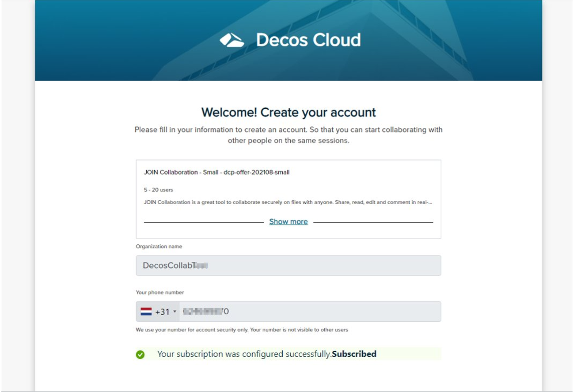Viewport: 573px width, 392px height.
Task: Click the 'Please fill in your information' paragraph
Action: tap(288, 135)
